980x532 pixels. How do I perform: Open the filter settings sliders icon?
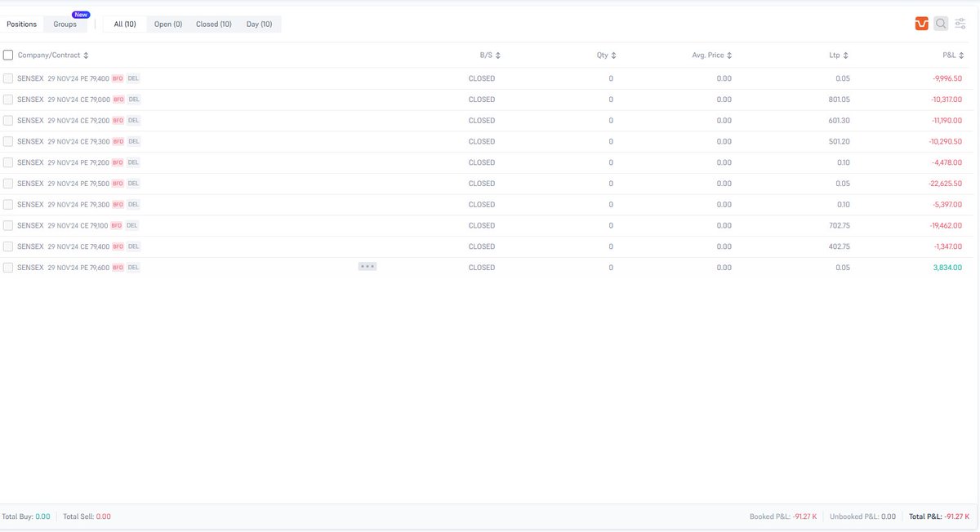coord(960,24)
